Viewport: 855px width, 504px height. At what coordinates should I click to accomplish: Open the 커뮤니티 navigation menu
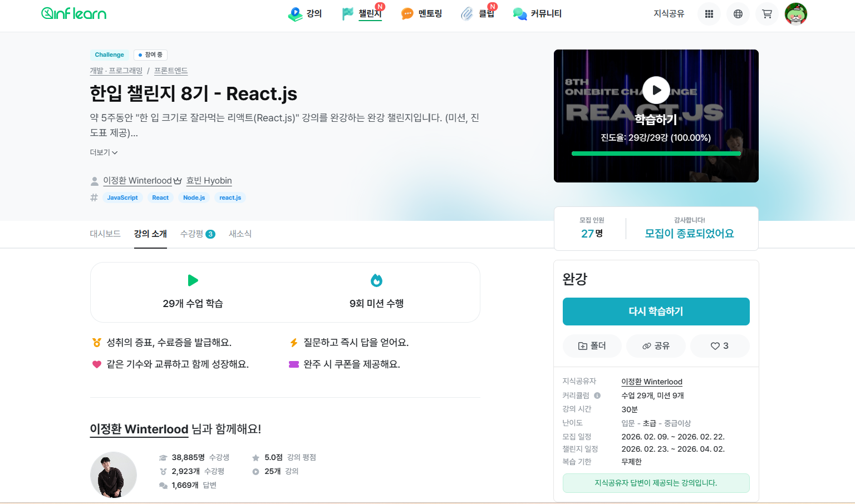pyautogui.click(x=537, y=14)
